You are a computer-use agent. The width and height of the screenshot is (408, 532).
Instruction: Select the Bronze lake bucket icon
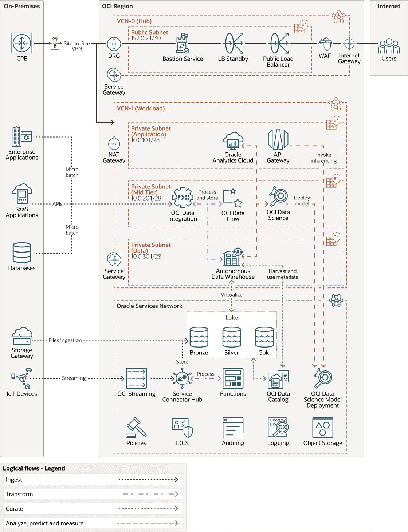click(199, 337)
